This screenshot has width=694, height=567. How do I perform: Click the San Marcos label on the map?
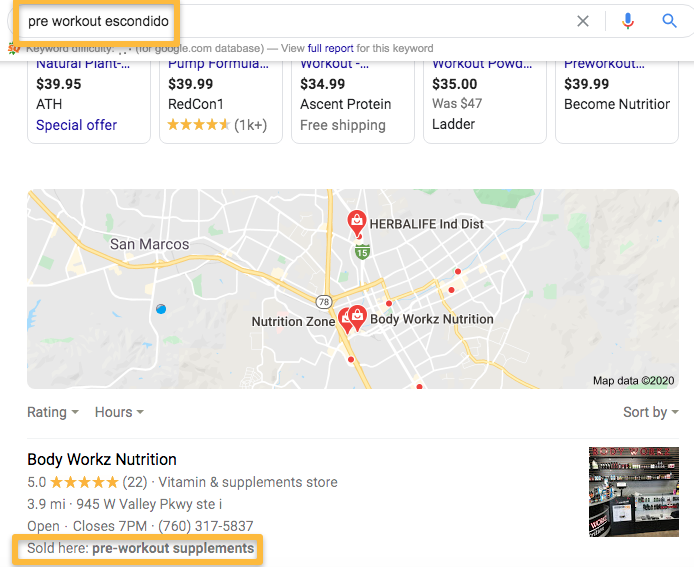(x=149, y=244)
